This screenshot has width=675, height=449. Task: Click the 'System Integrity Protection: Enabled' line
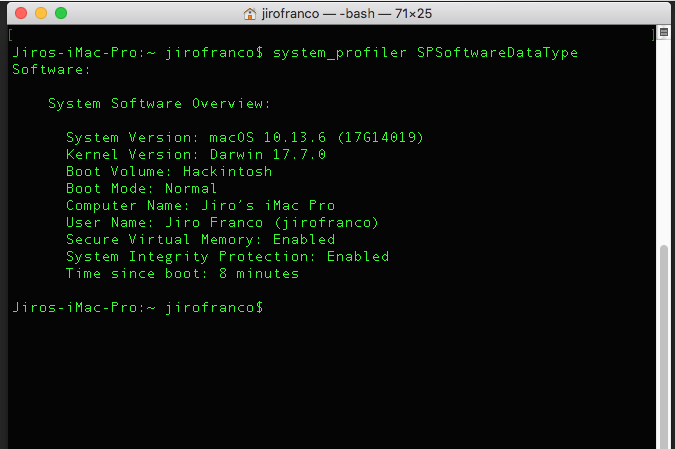coord(227,257)
